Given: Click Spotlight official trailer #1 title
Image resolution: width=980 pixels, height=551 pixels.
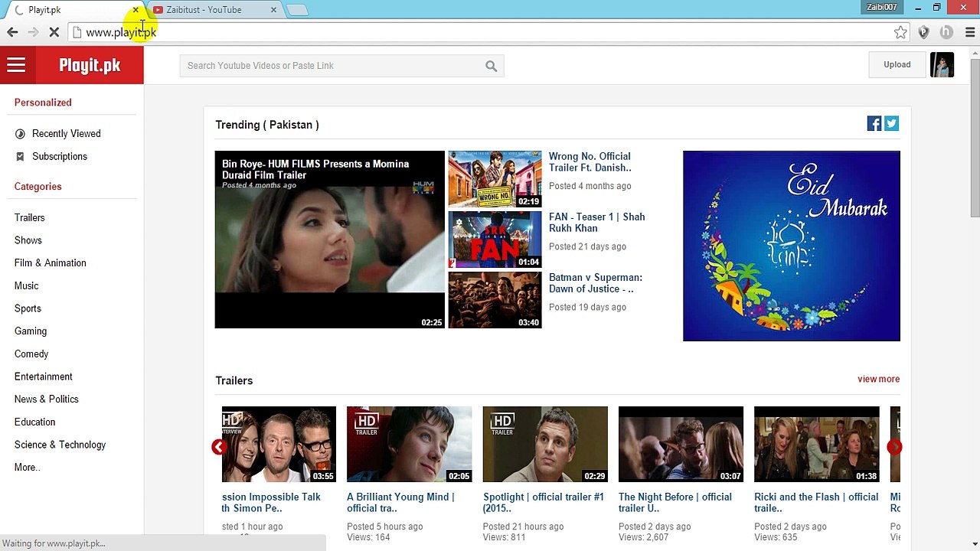Looking at the screenshot, I should click(x=544, y=503).
